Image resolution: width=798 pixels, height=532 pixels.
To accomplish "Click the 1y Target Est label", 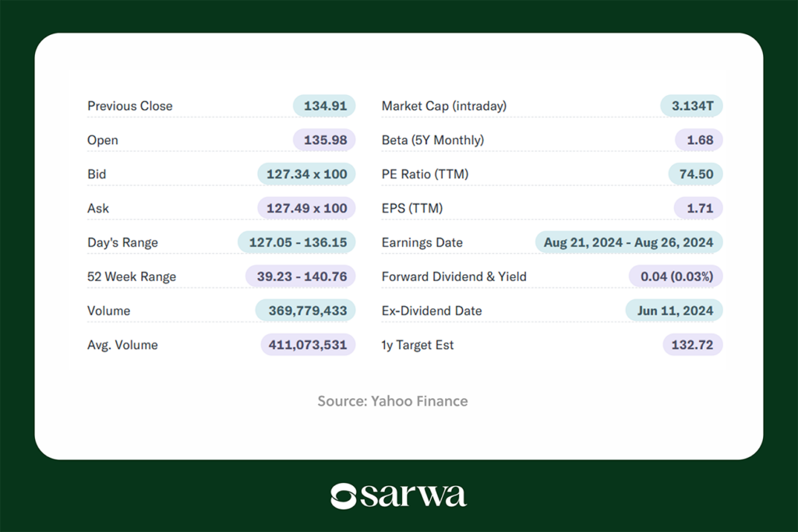I will pyautogui.click(x=418, y=345).
